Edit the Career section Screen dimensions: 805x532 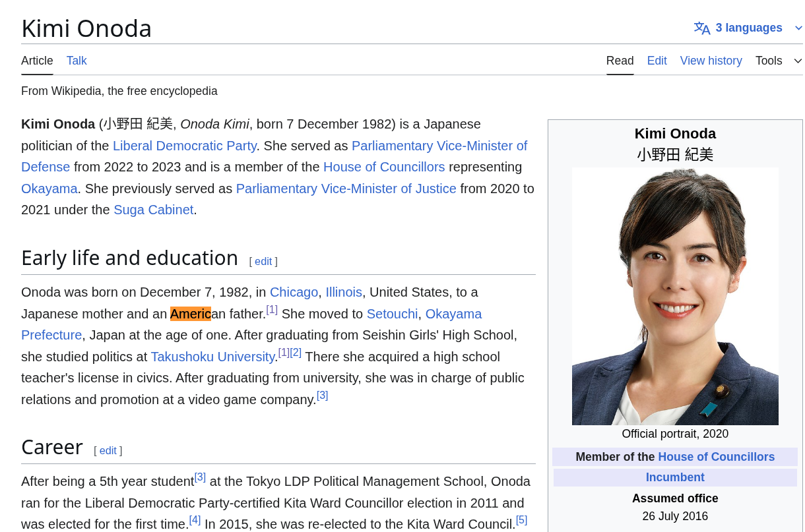108,450
